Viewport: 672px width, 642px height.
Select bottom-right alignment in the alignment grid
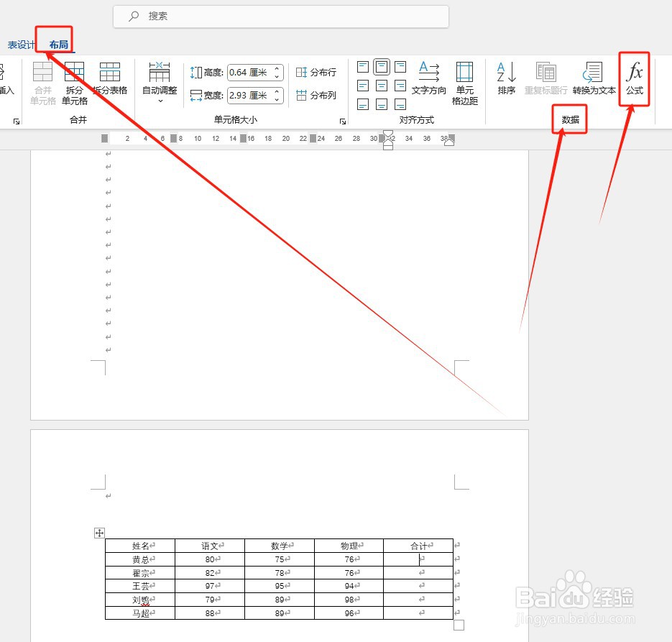click(400, 104)
